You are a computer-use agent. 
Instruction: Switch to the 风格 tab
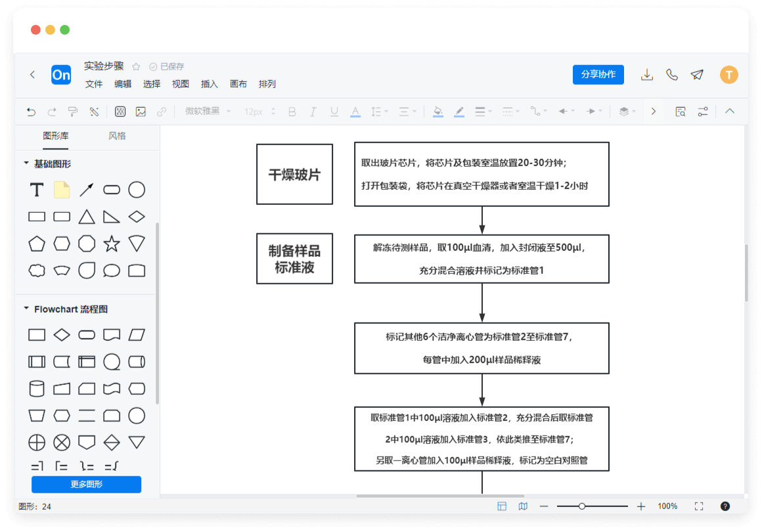click(x=117, y=136)
